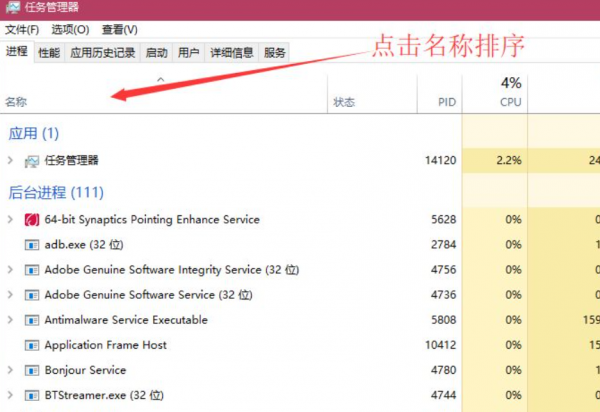Click PID value 2784
The image size is (600, 412).
click(444, 245)
